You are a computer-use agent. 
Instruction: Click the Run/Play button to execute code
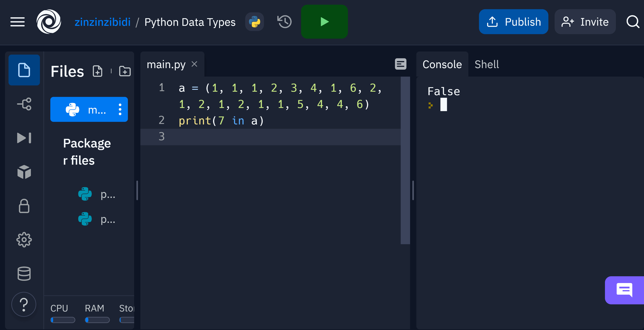(323, 21)
